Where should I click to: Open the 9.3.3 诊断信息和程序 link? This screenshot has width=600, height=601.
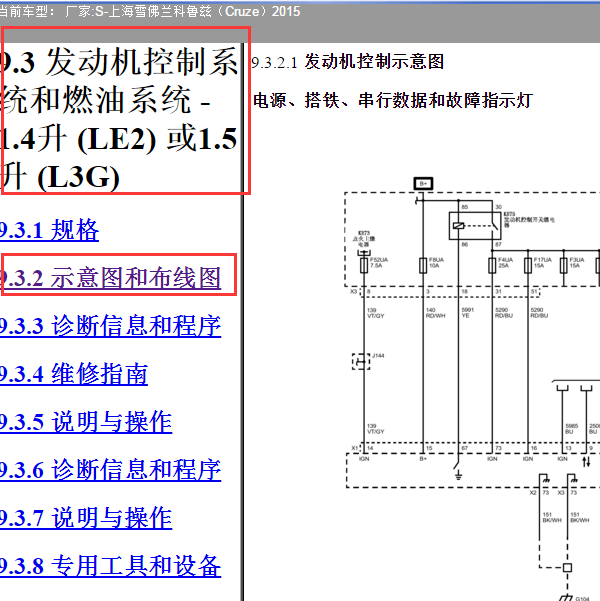pyautogui.click(x=110, y=326)
